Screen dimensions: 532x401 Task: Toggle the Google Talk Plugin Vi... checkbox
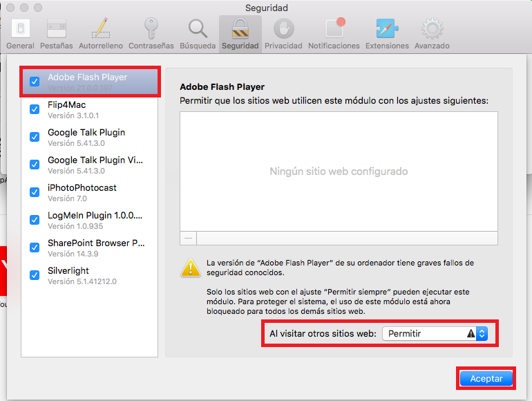[x=35, y=165]
